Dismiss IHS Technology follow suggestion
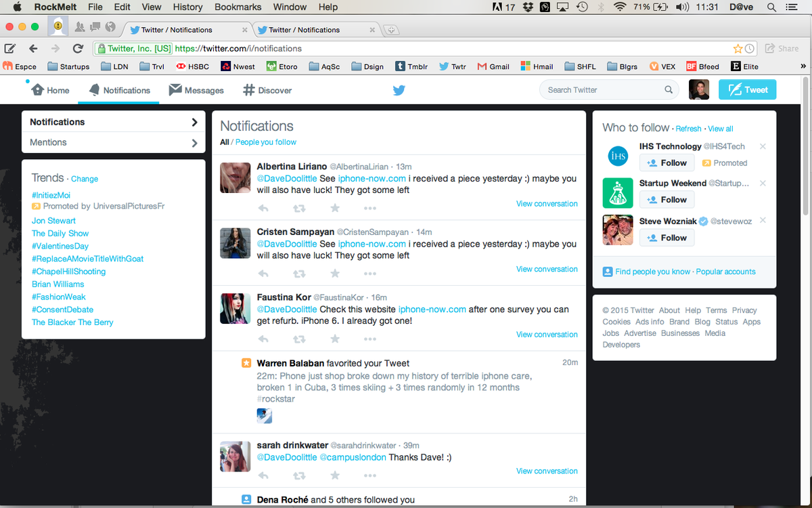The image size is (812, 508). [x=763, y=146]
